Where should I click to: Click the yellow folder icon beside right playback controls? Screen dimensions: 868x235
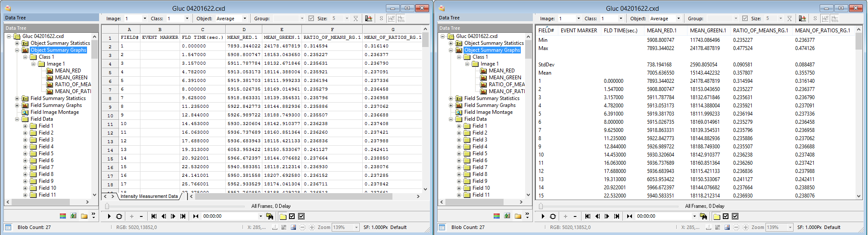[x=716, y=216]
